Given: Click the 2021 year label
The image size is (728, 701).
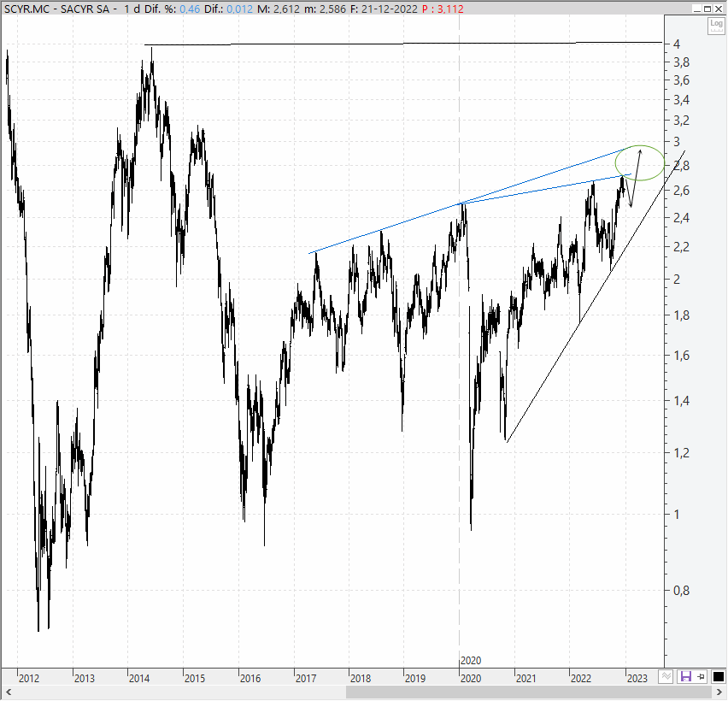Looking at the screenshot, I should click(526, 678).
